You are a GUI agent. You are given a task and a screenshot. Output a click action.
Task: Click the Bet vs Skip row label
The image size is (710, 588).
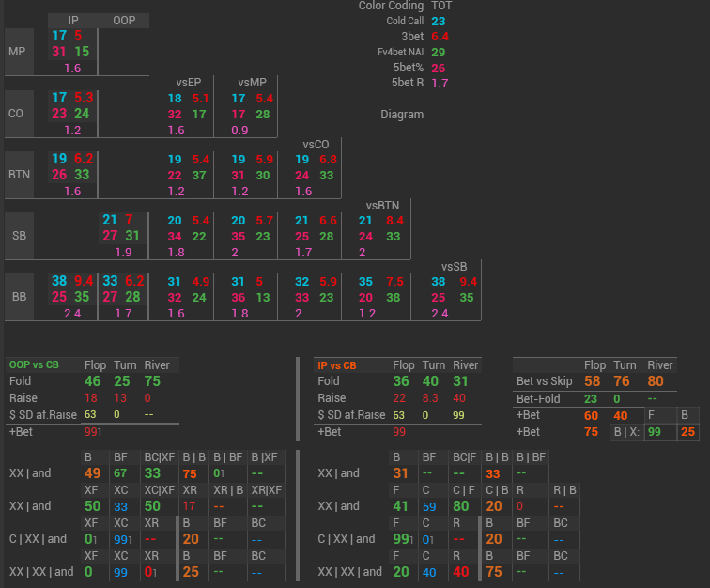coord(543,381)
